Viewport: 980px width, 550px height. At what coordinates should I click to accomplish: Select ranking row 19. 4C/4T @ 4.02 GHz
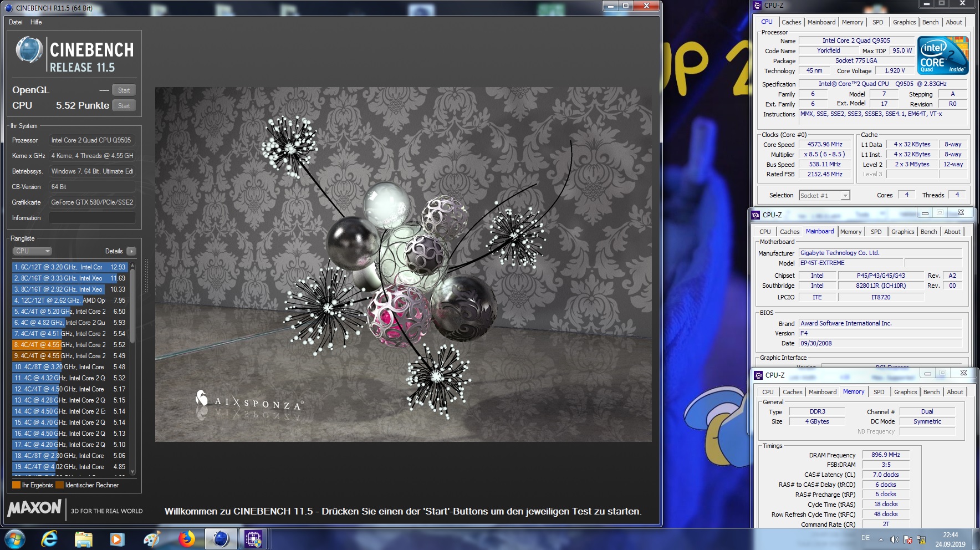70,467
